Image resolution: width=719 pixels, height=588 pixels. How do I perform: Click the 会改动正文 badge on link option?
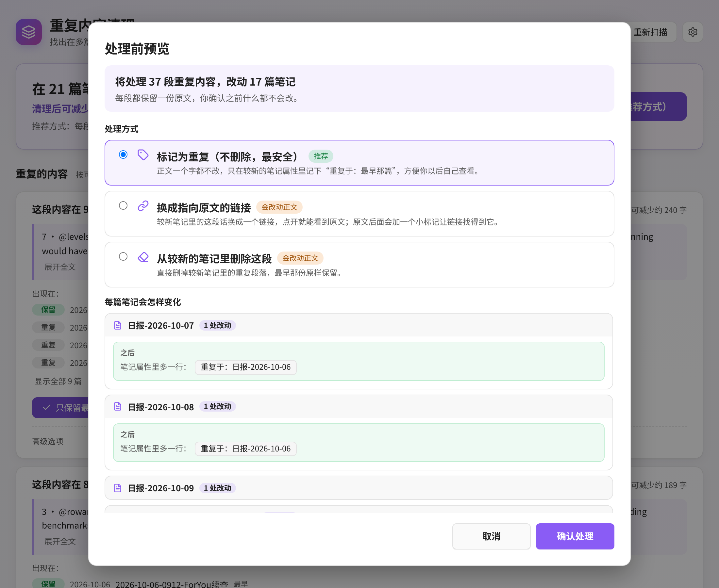pyautogui.click(x=279, y=207)
